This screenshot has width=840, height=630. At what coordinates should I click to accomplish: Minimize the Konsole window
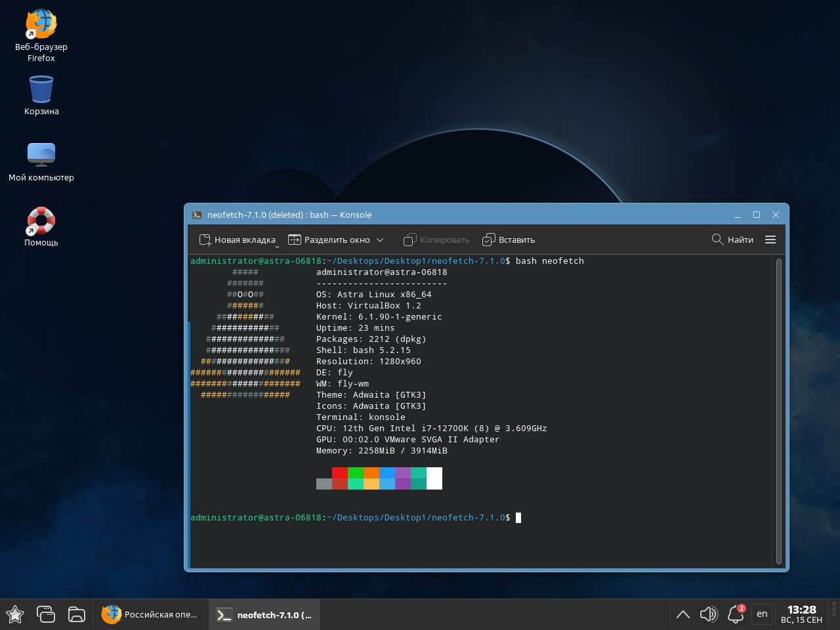point(738,215)
